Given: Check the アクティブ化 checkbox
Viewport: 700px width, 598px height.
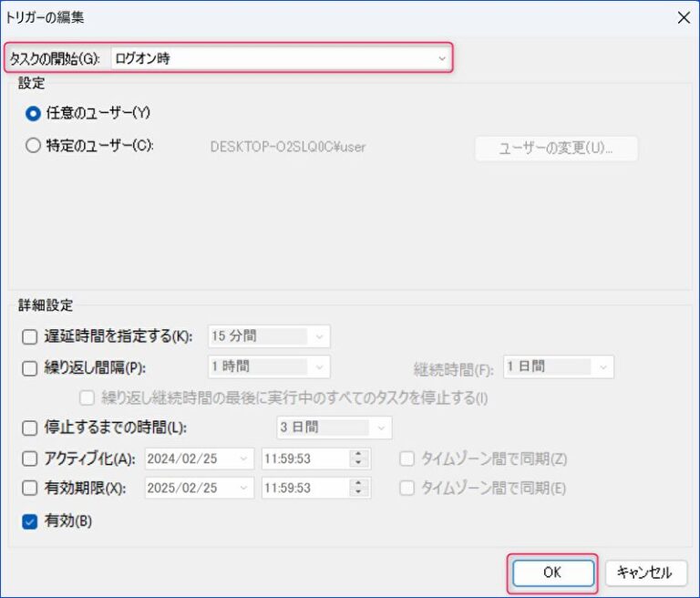Looking at the screenshot, I should [30, 459].
